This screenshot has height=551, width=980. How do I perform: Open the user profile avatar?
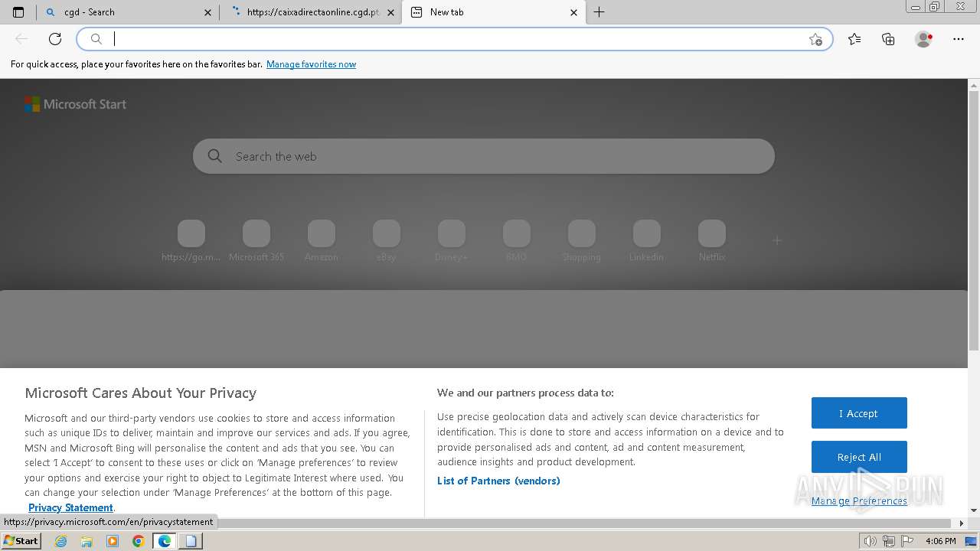pos(923,39)
